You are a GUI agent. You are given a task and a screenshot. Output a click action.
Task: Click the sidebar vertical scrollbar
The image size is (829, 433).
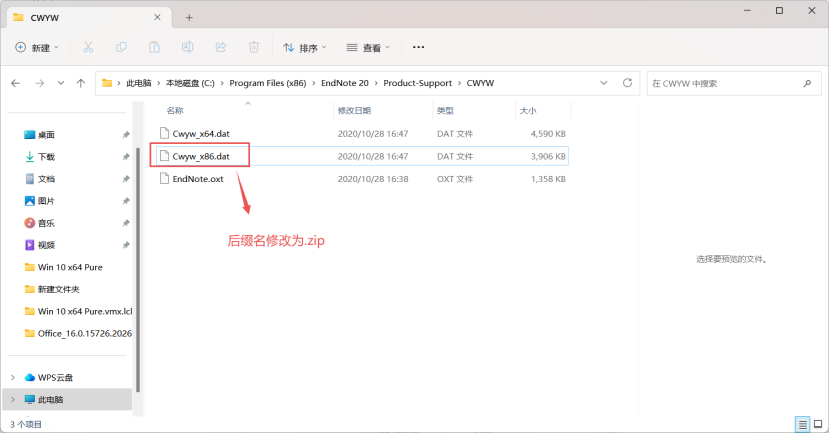tap(138, 270)
